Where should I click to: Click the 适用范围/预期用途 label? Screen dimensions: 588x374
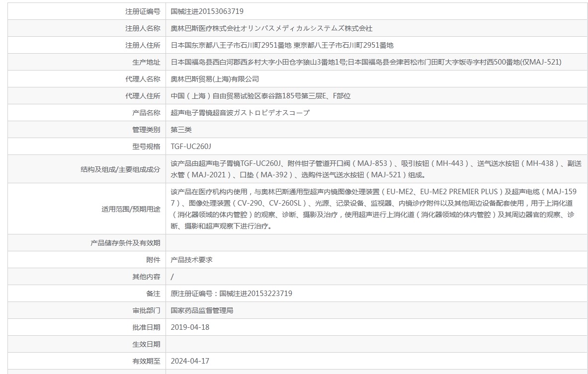pyautogui.click(x=131, y=209)
